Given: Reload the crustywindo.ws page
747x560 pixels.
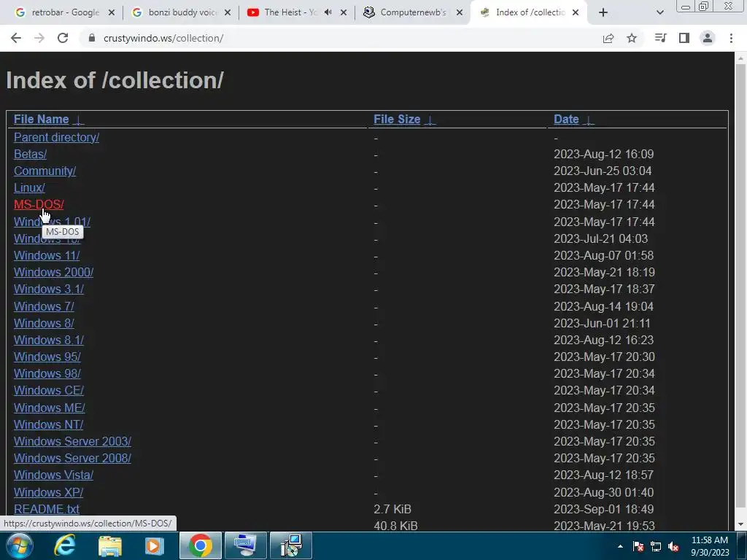Looking at the screenshot, I should pos(63,38).
